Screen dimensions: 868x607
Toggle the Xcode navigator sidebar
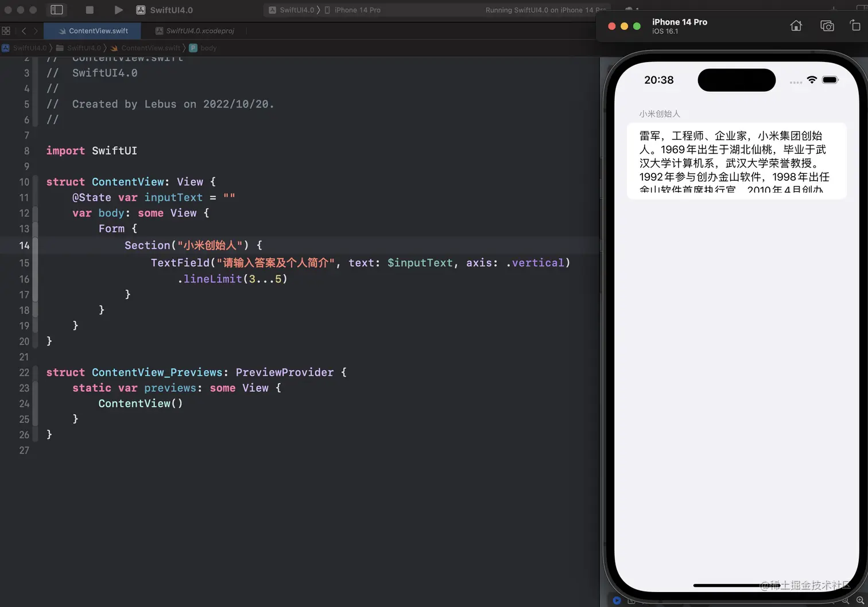[57, 10]
